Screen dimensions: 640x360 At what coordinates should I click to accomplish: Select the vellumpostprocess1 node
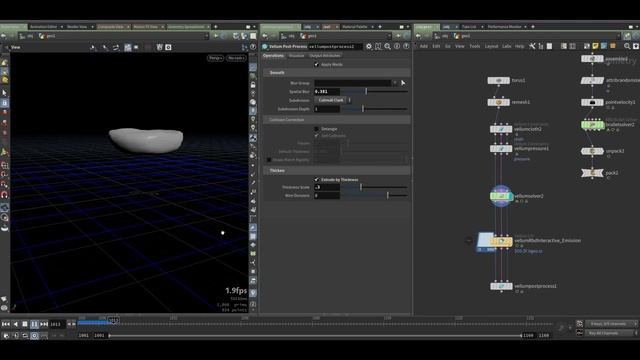501,286
